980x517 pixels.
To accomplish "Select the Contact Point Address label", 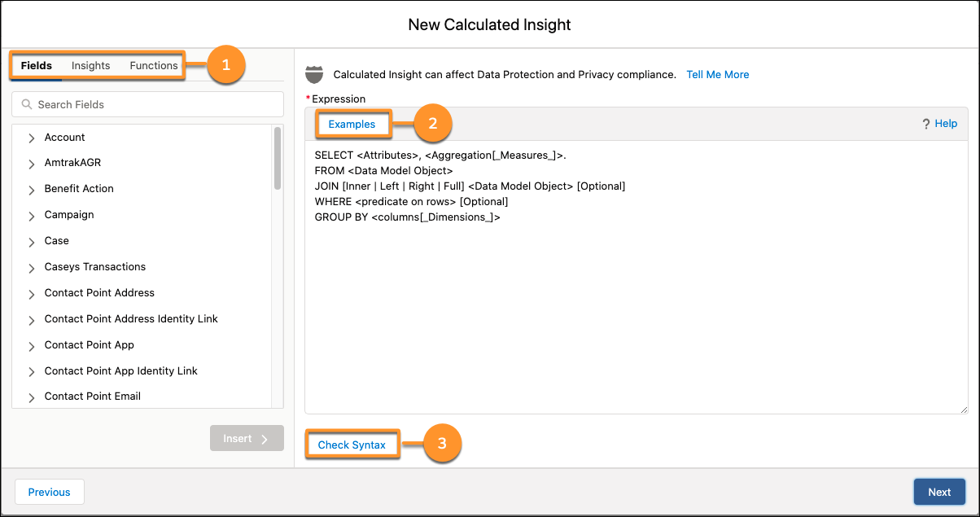I will click(x=99, y=292).
